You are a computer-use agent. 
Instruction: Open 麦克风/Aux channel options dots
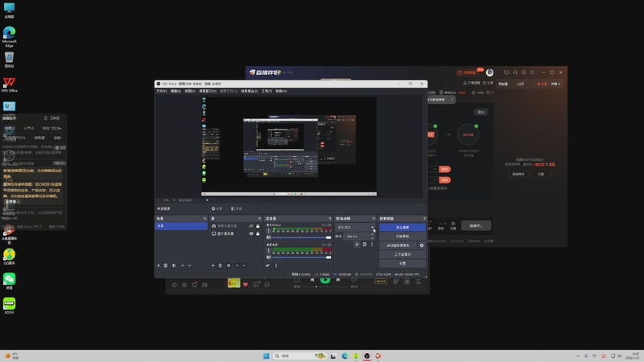click(x=269, y=231)
